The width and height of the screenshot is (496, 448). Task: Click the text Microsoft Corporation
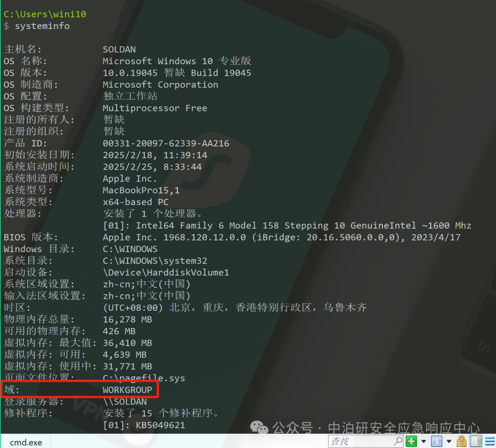tap(160, 84)
